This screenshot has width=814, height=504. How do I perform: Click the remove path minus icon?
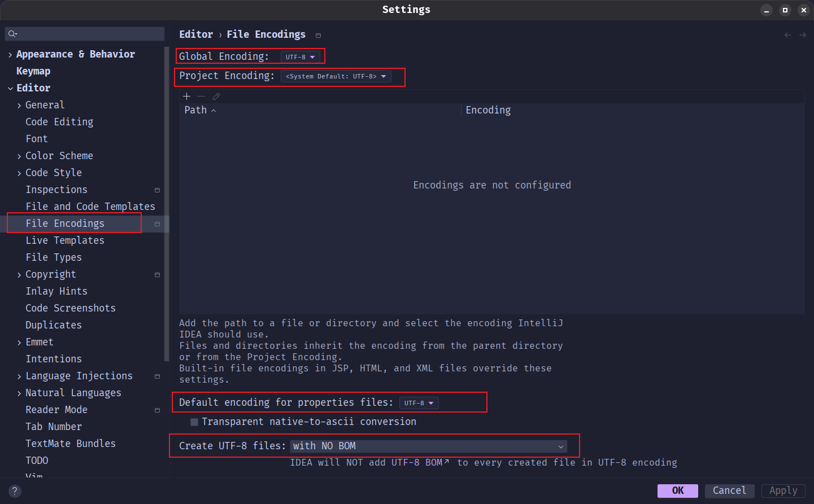point(201,97)
